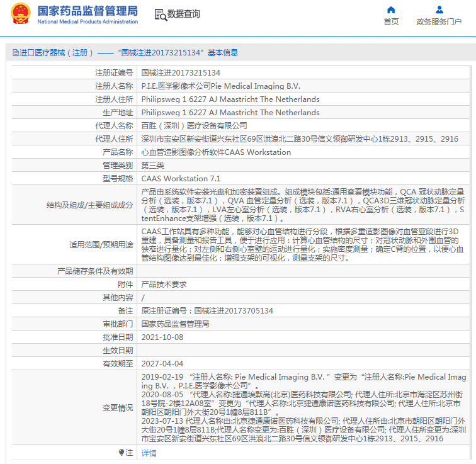This screenshot has width=476, height=464.
Task: Click the 第三类 management category value
Action: [x=153, y=166]
